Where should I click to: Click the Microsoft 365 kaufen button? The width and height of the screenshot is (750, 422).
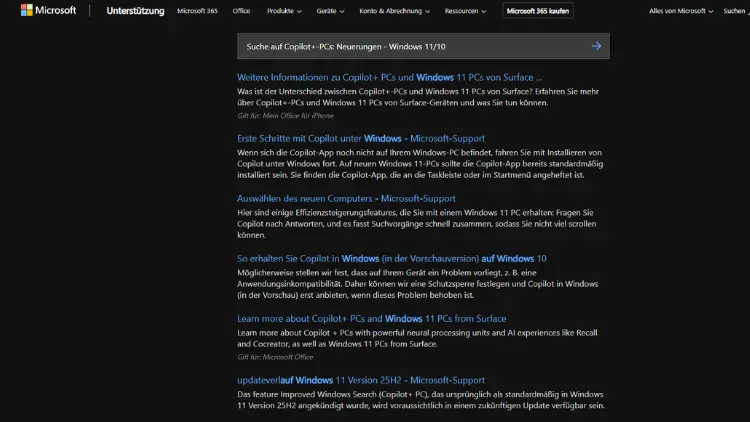pos(538,11)
